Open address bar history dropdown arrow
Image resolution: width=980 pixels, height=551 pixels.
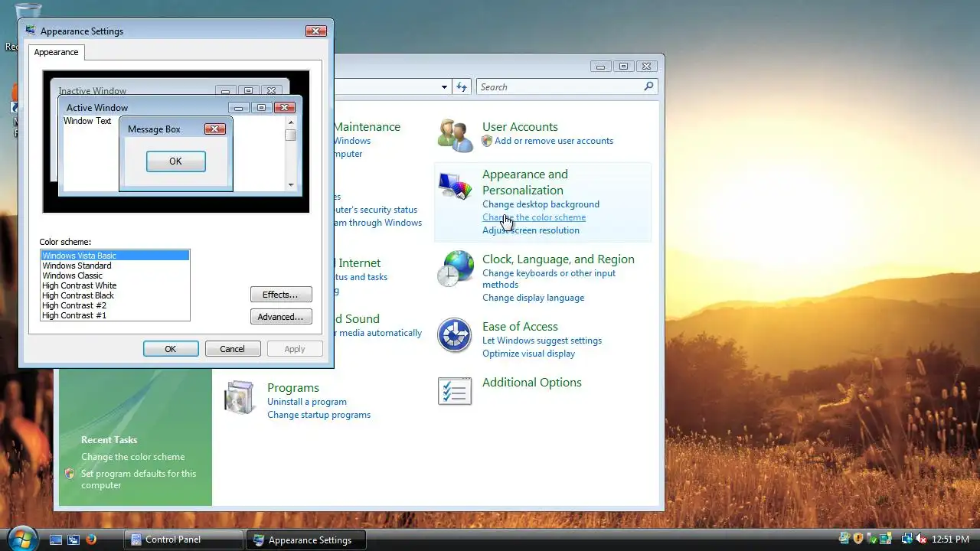[444, 87]
